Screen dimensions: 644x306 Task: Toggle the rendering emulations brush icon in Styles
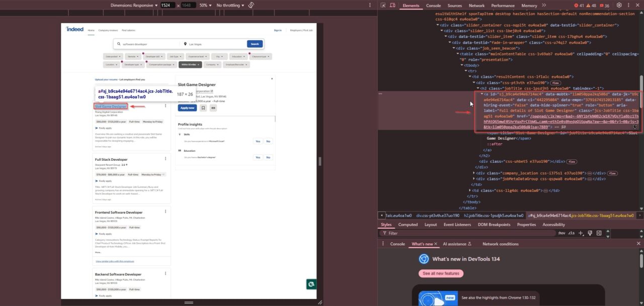[590, 233]
